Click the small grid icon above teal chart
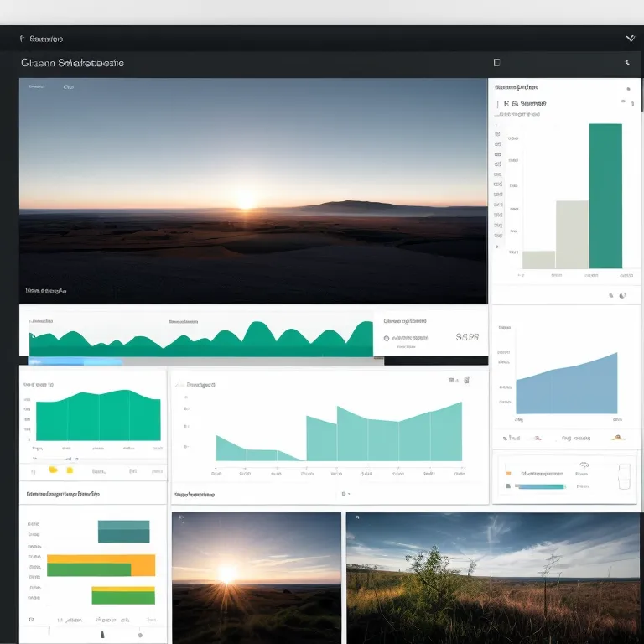 coord(453,381)
